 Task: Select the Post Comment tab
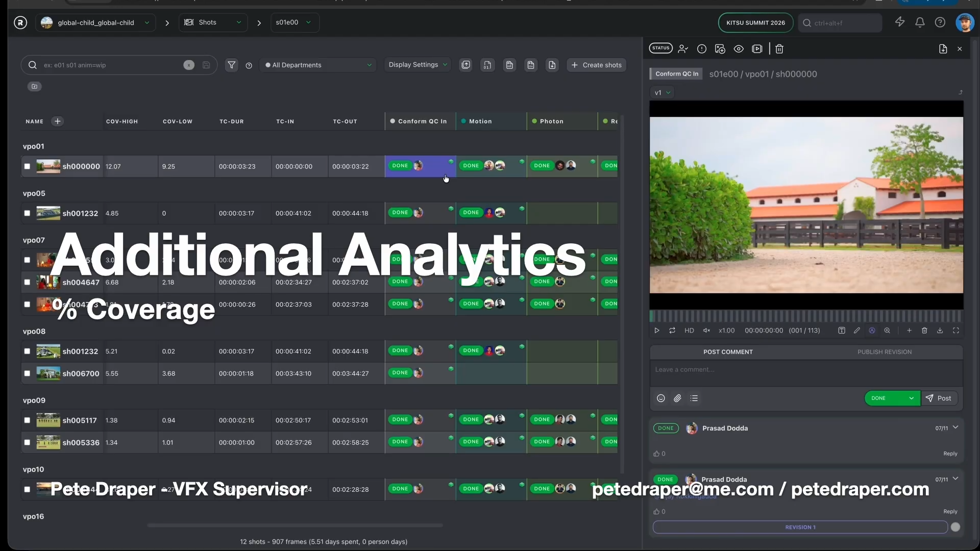click(x=728, y=352)
